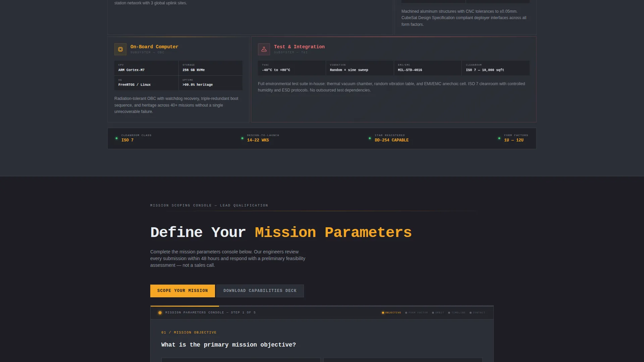Click the 1U — 12U form factors value

pos(514,140)
